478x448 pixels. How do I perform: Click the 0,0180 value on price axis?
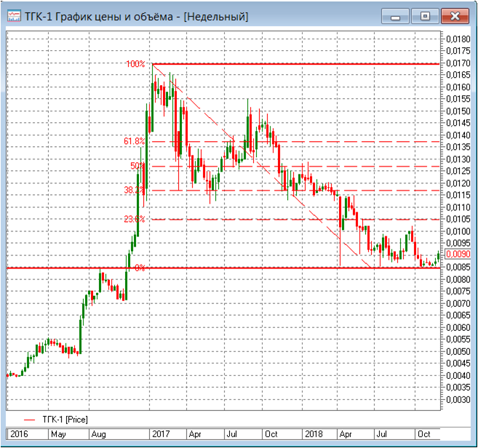(457, 39)
